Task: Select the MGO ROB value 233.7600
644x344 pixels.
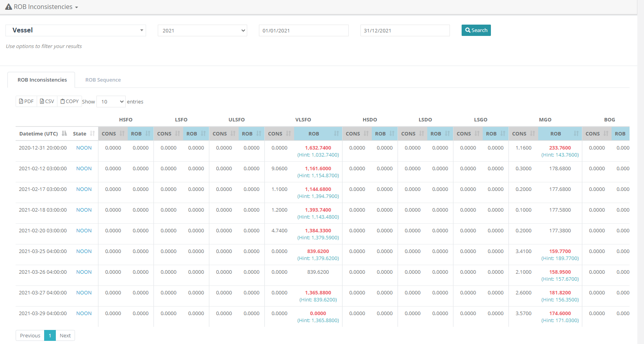Action: point(560,148)
